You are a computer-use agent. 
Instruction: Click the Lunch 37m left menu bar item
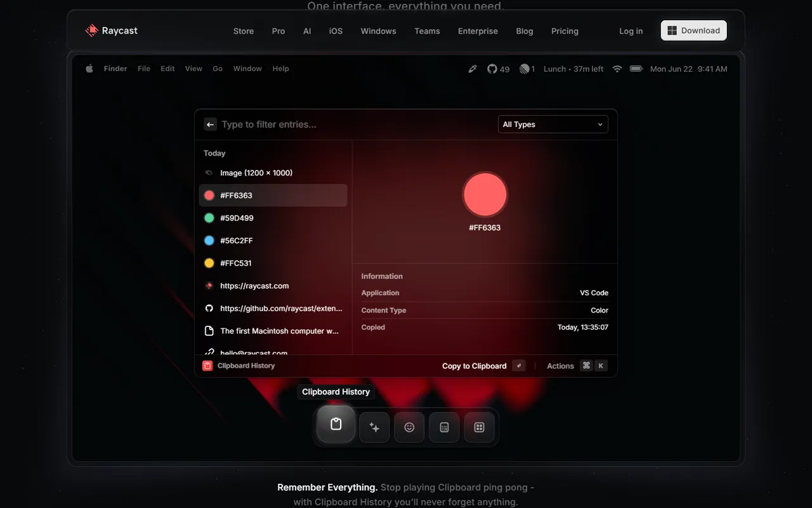573,69
